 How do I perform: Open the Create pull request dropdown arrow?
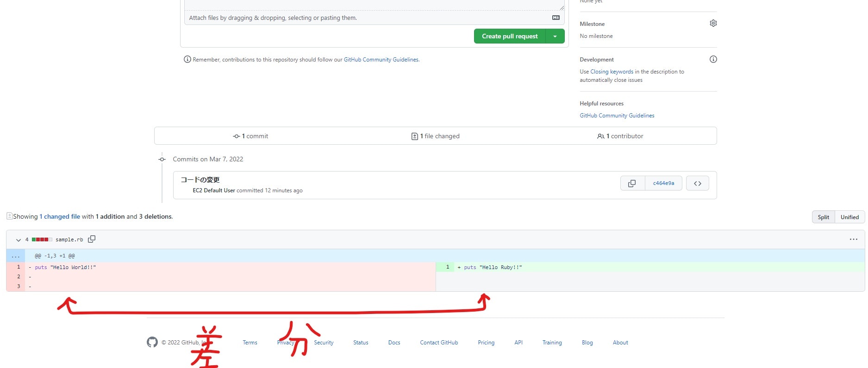click(x=555, y=36)
